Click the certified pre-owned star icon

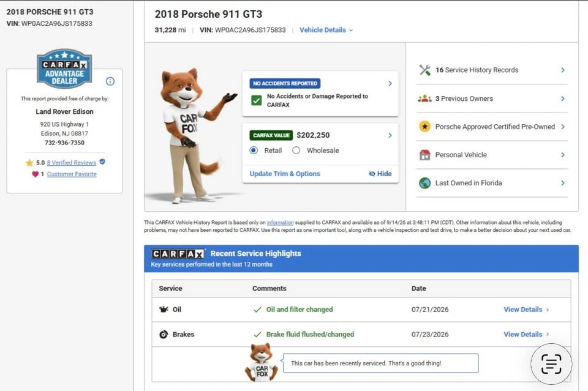(x=425, y=127)
